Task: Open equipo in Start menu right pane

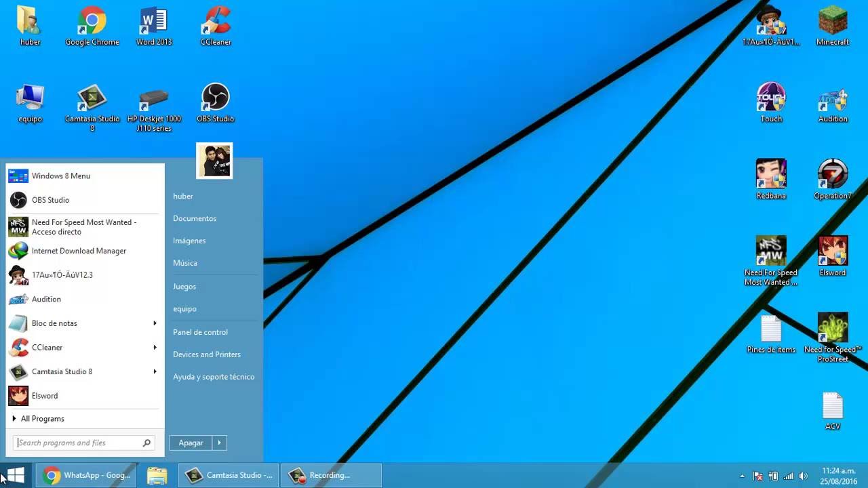Action: pos(184,309)
